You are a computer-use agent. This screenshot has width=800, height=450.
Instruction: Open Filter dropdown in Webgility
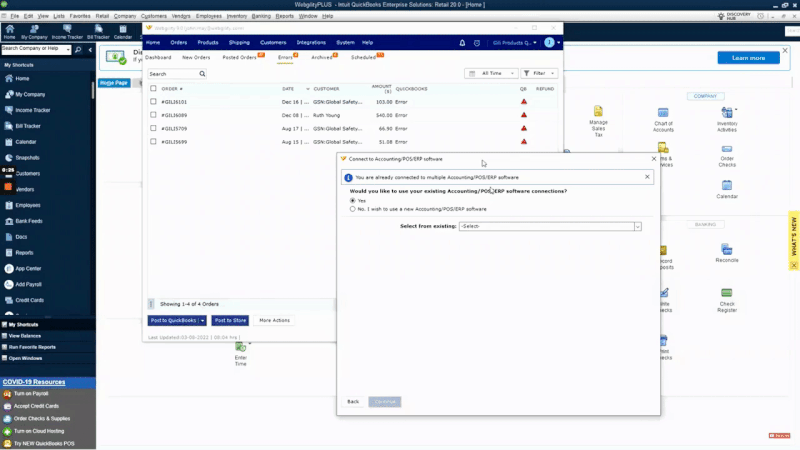point(539,73)
